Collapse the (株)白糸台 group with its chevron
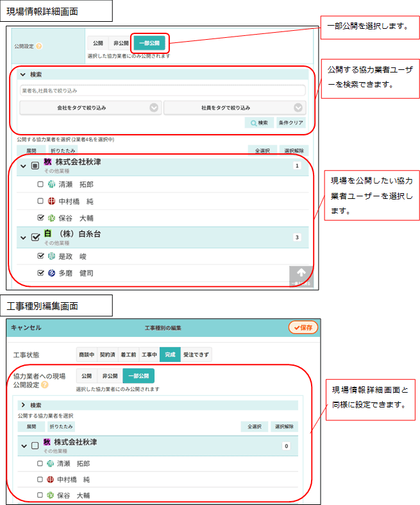Screen dimensions: 420x505 (24, 237)
